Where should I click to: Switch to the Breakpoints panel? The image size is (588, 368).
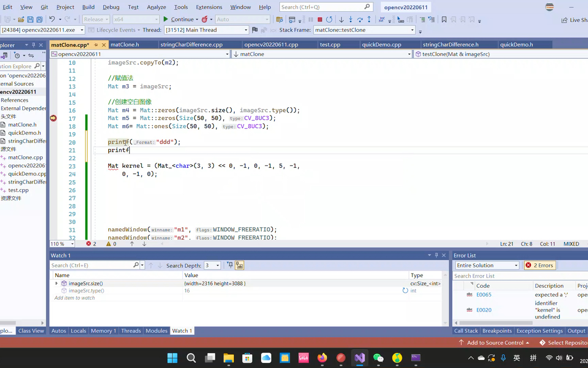[x=497, y=331]
